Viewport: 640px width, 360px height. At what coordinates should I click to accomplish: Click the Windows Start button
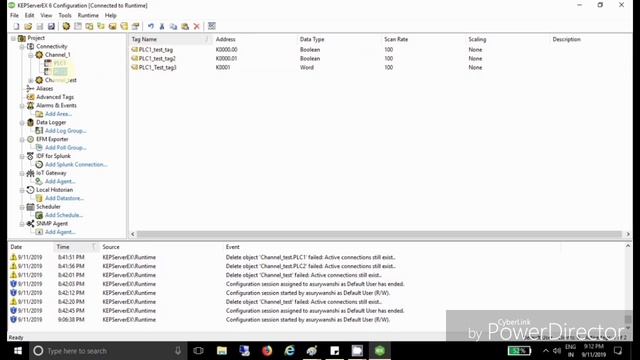point(18,351)
